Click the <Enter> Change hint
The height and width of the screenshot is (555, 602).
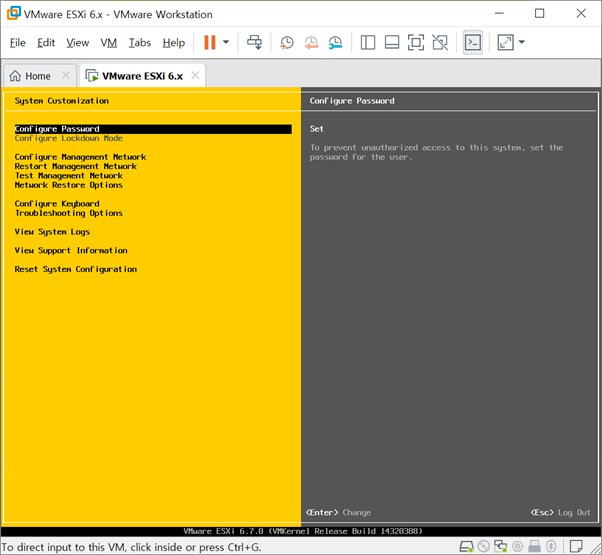click(338, 512)
